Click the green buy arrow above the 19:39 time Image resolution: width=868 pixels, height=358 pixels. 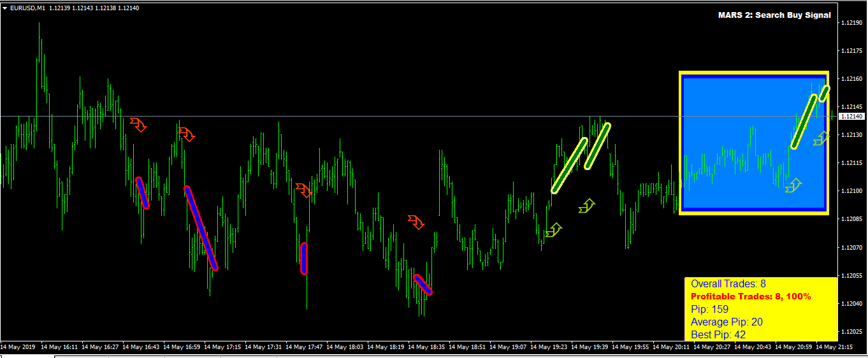point(587,206)
